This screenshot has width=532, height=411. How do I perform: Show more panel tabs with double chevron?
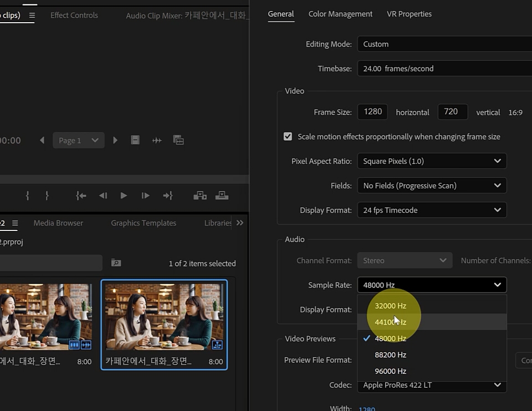click(240, 223)
